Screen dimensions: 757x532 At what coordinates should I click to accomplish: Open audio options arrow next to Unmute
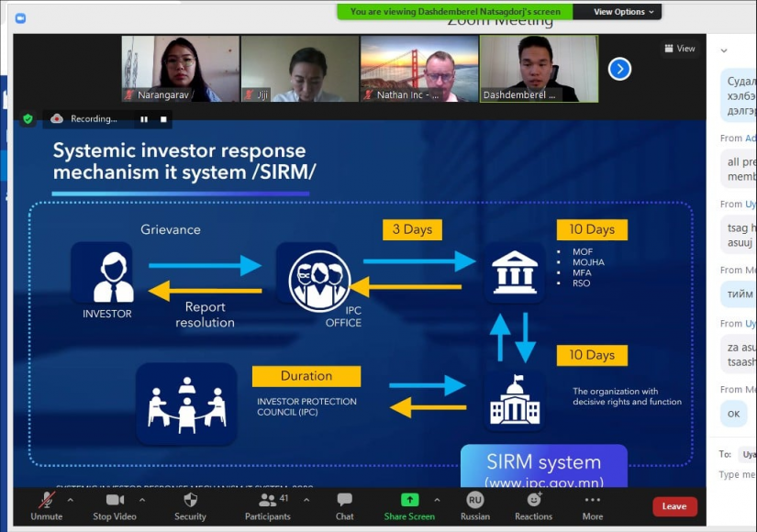click(x=71, y=500)
